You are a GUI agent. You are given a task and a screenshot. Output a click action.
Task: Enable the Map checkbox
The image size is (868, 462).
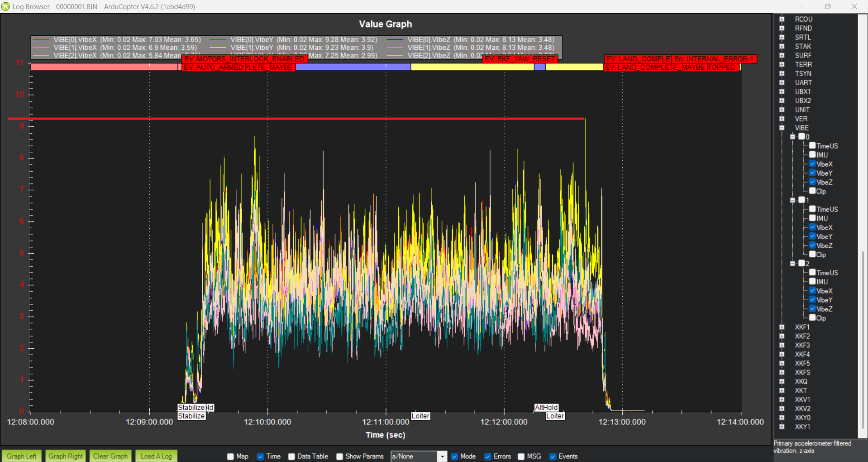pos(231,457)
